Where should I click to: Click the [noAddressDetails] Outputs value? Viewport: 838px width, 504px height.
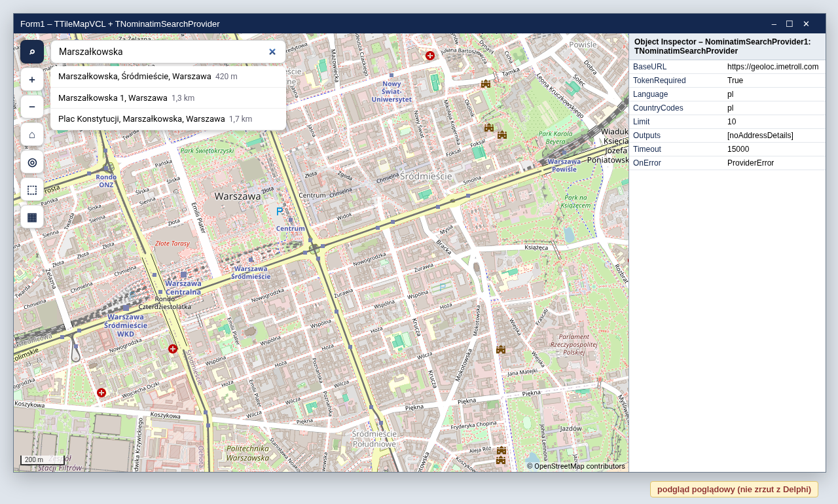[x=760, y=135]
